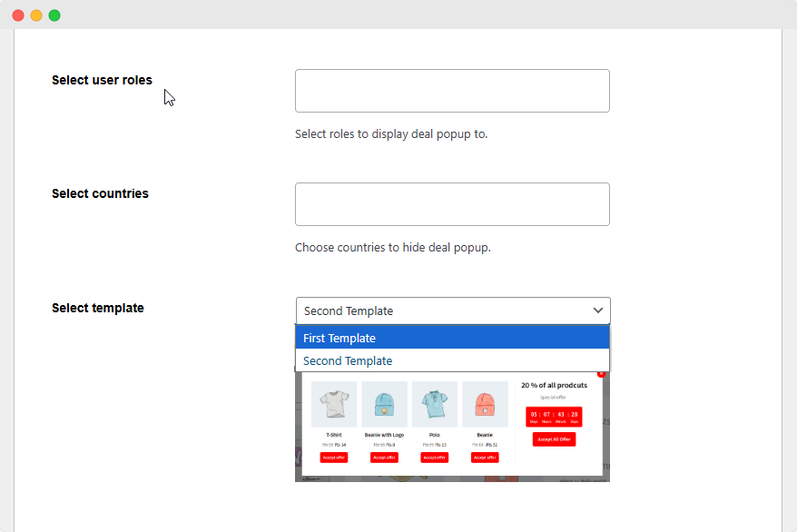
Task: Click the yellow minimize window button
Action: click(36, 15)
